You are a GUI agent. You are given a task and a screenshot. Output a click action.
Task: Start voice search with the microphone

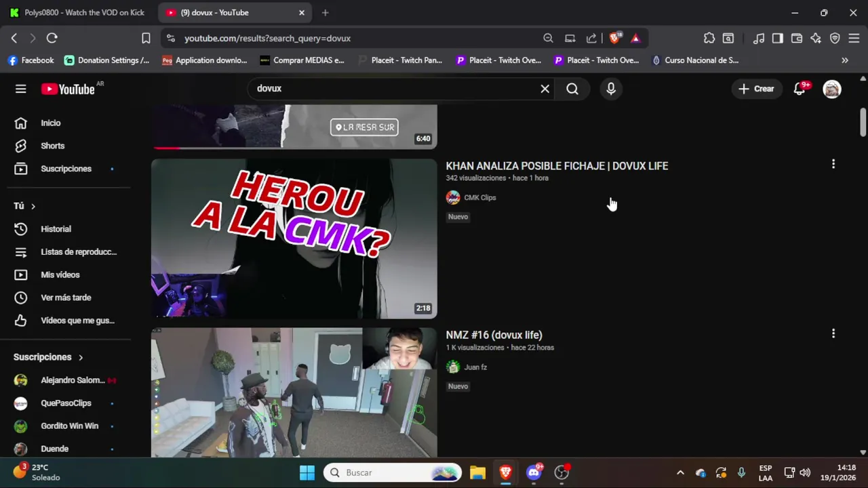coord(611,89)
